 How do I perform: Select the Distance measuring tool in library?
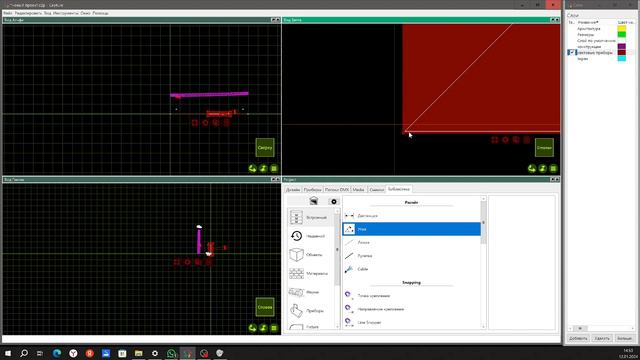(x=411, y=216)
